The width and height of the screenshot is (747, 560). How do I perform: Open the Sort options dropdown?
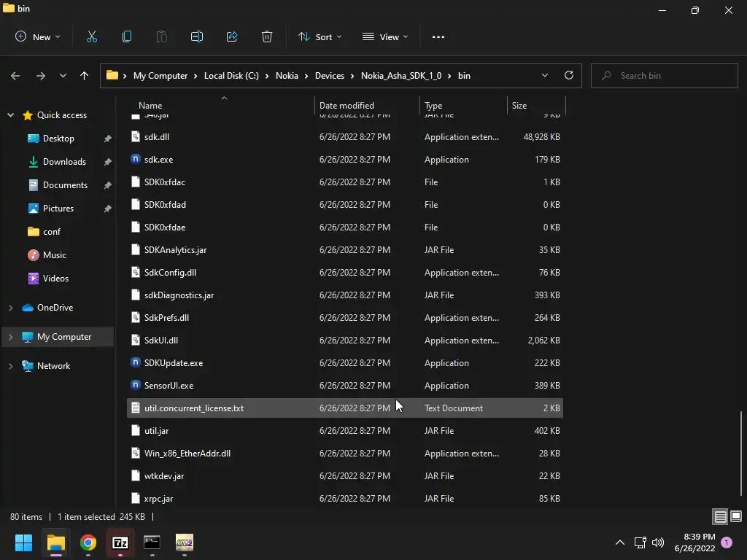[320, 36]
